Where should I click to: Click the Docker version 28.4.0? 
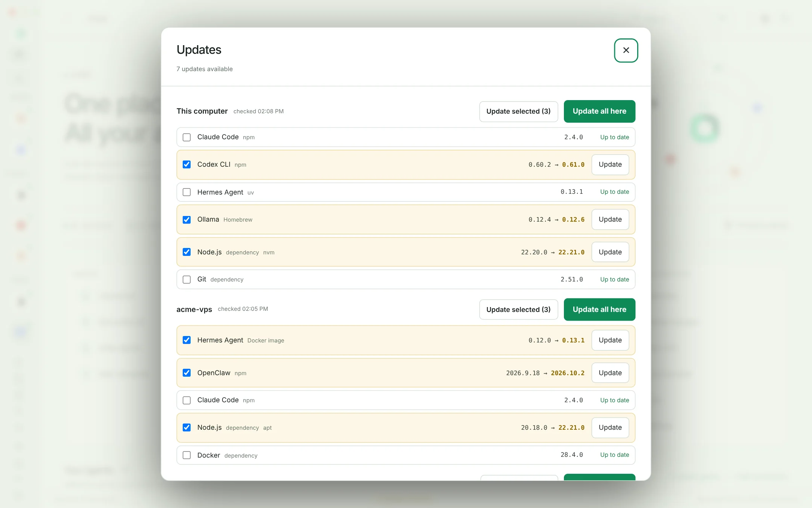pyautogui.click(x=571, y=455)
